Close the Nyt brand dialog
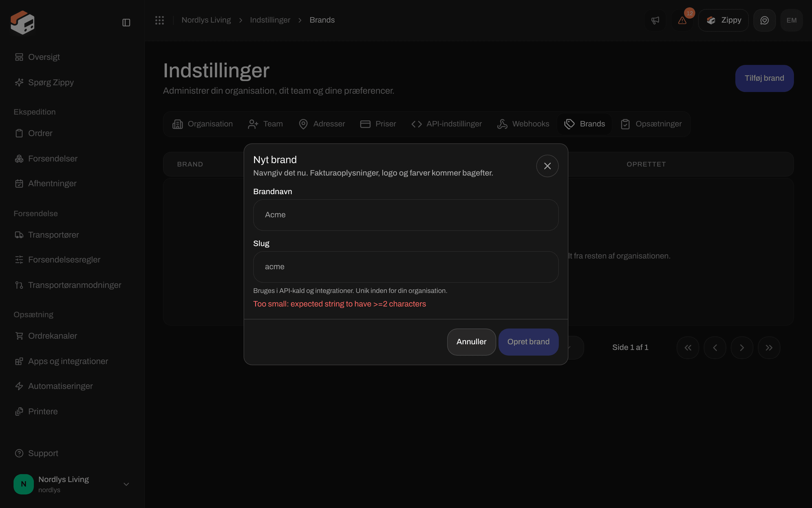This screenshot has height=508, width=812. [x=547, y=166]
